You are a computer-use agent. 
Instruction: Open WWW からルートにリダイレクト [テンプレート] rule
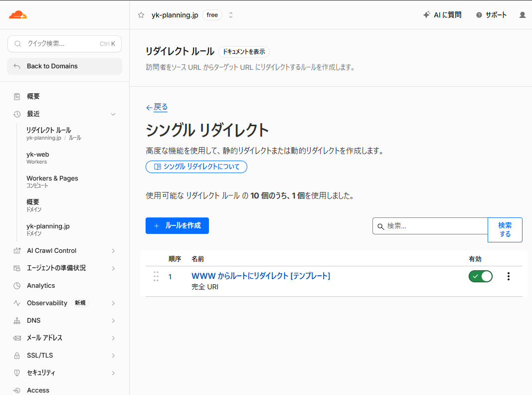pyautogui.click(x=261, y=276)
